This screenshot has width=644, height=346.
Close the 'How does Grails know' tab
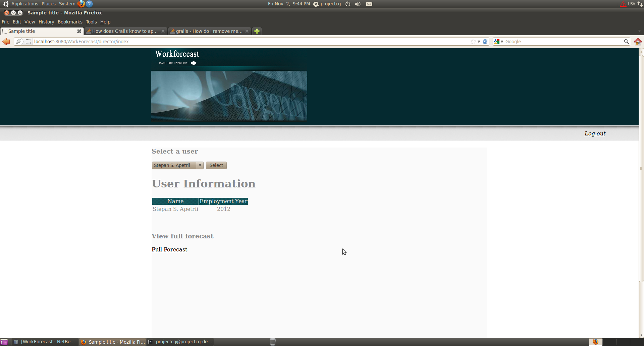[163, 31]
